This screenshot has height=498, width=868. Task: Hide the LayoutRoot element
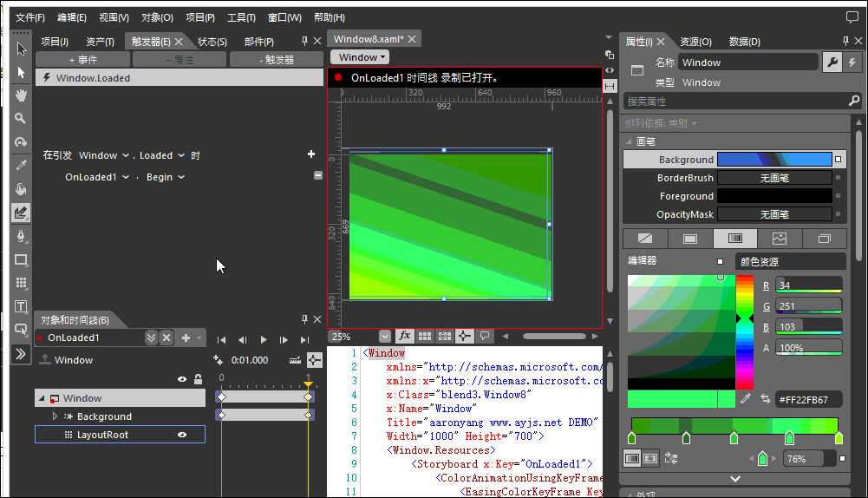pyautogui.click(x=181, y=435)
